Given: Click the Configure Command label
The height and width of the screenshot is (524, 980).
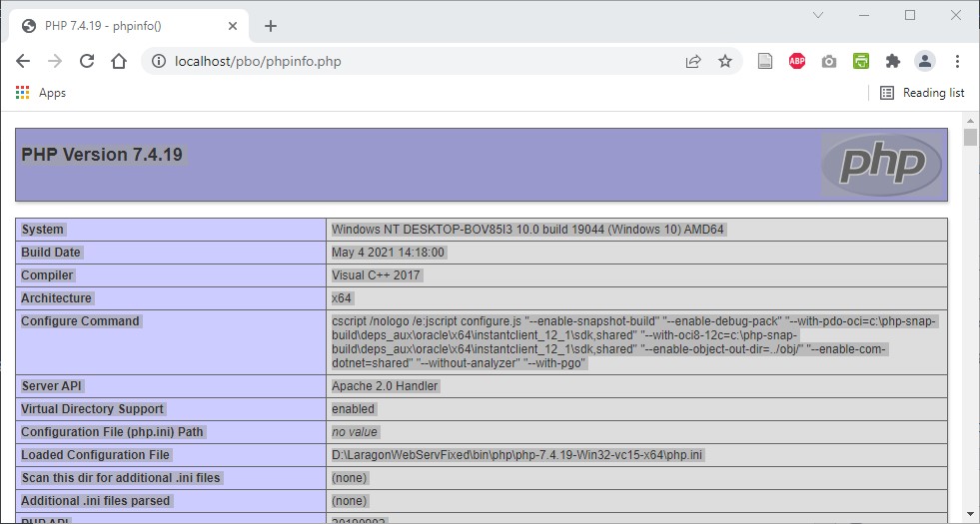Looking at the screenshot, I should pos(80,321).
